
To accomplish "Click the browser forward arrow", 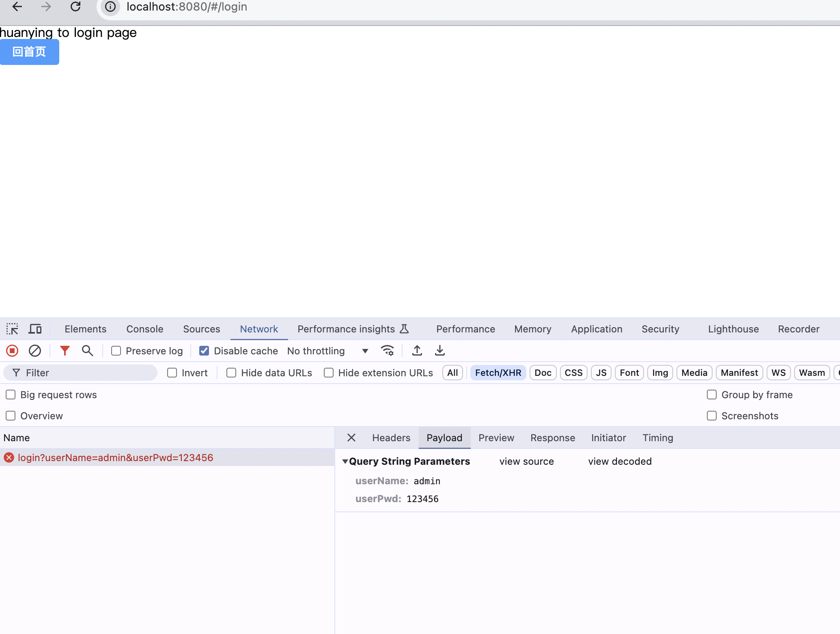I will 46,6.
